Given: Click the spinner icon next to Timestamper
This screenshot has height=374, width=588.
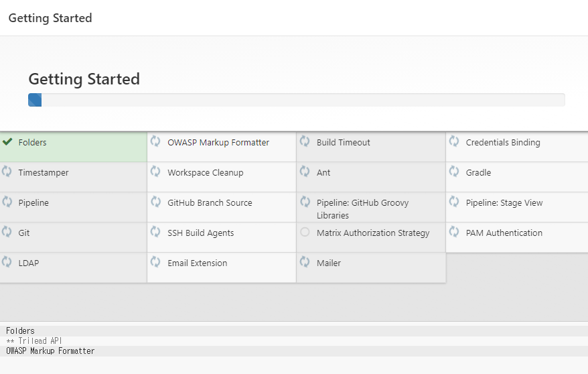Looking at the screenshot, I should click(x=7, y=172).
